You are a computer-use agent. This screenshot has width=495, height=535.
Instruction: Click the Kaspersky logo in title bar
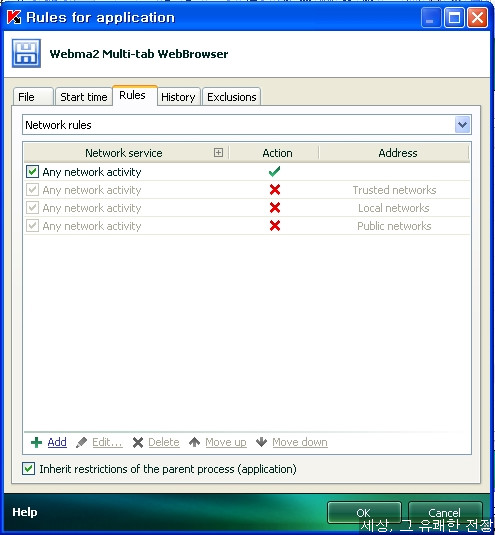pyautogui.click(x=14, y=17)
